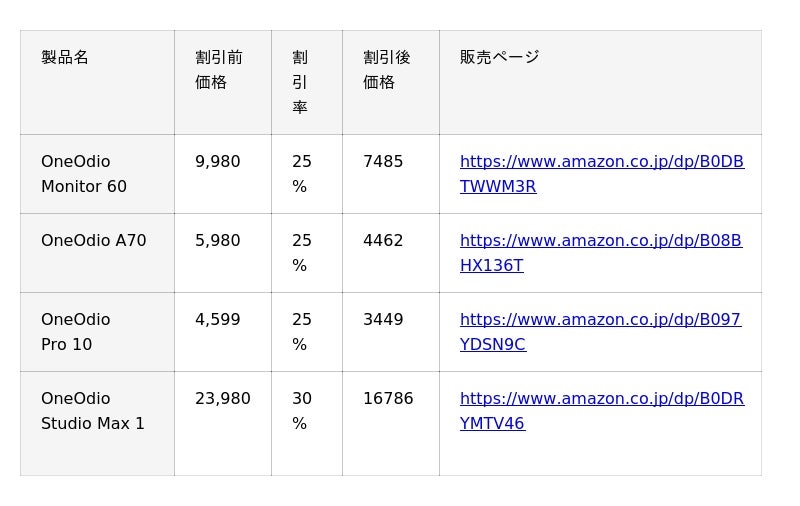Click the 23,980 original price cell

pos(223,399)
